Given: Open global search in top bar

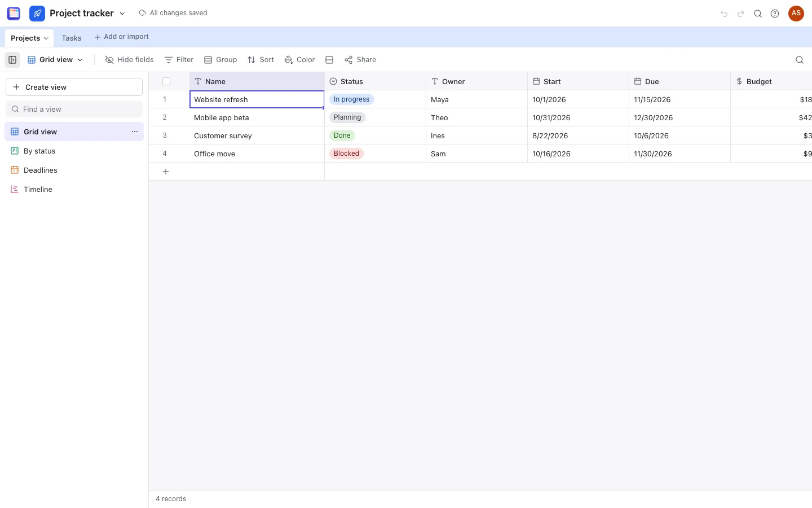Looking at the screenshot, I should [x=758, y=14].
